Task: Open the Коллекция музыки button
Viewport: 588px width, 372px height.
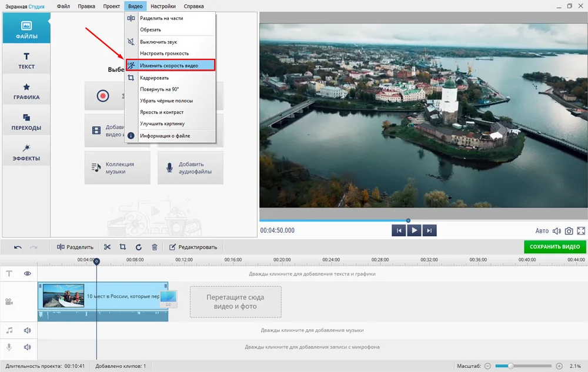Action: (x=118, y=168)
